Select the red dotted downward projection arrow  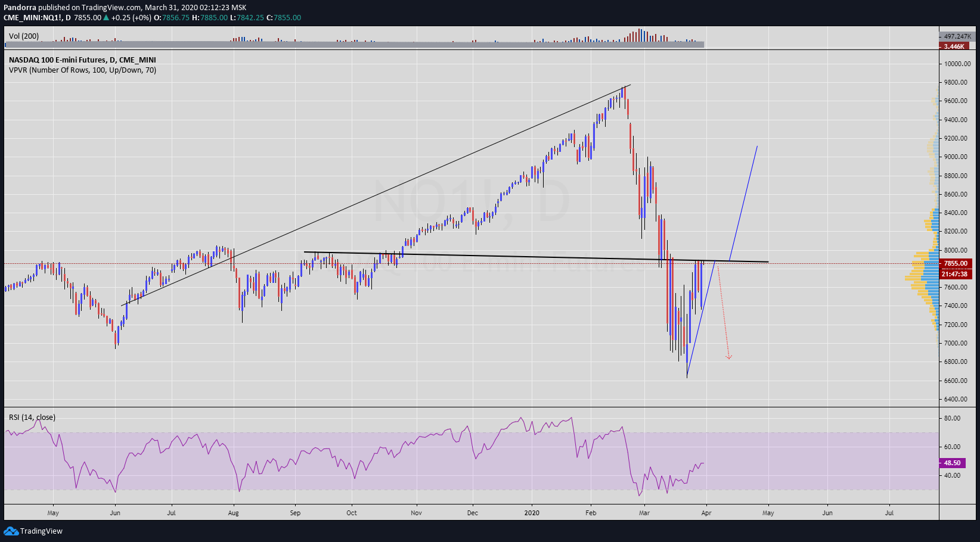[x=723, y=311]
